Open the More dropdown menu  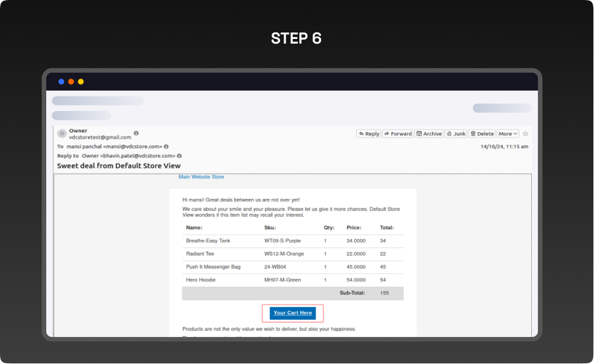click(507, 133)
